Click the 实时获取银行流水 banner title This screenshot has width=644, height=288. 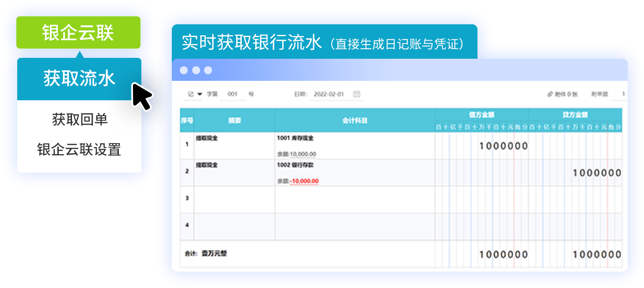tap(252, 43)
